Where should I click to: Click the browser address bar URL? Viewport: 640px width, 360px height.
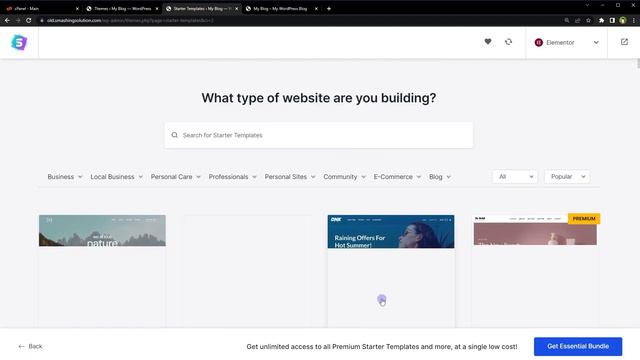[x=130, y=20]
